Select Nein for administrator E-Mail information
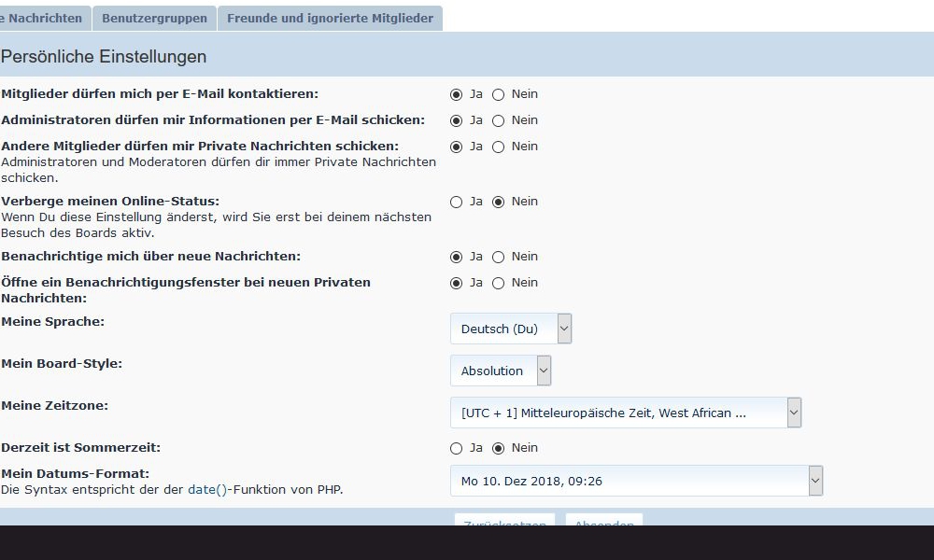The width and height of the screenshot is (934, 560). pos(499,120)
